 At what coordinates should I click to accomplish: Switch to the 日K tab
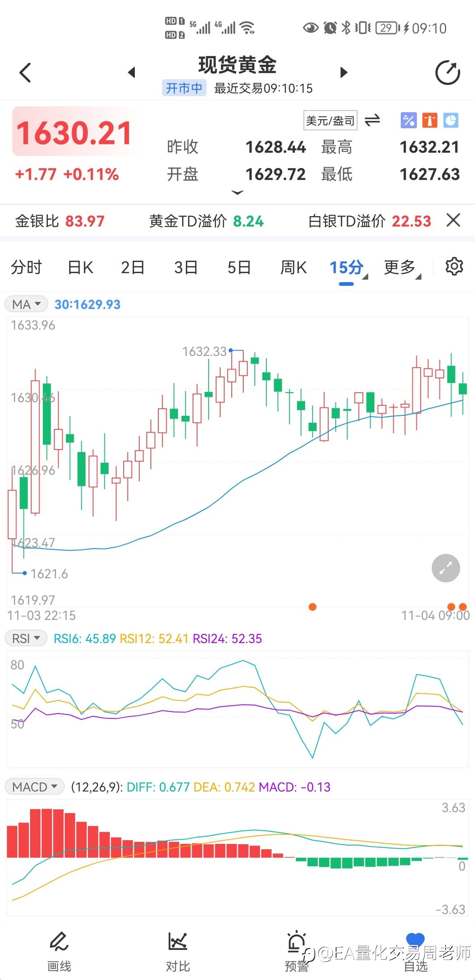pos(80,267)
